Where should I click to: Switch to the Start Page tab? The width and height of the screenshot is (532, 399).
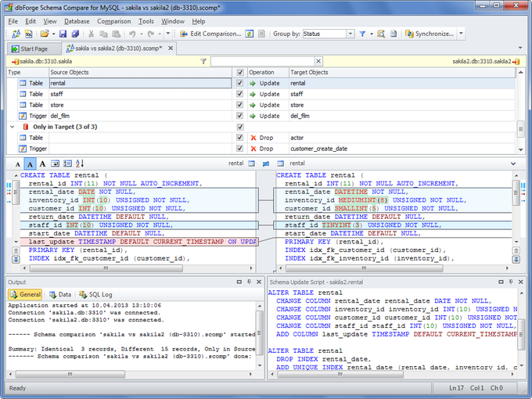(x=34, y=49)
